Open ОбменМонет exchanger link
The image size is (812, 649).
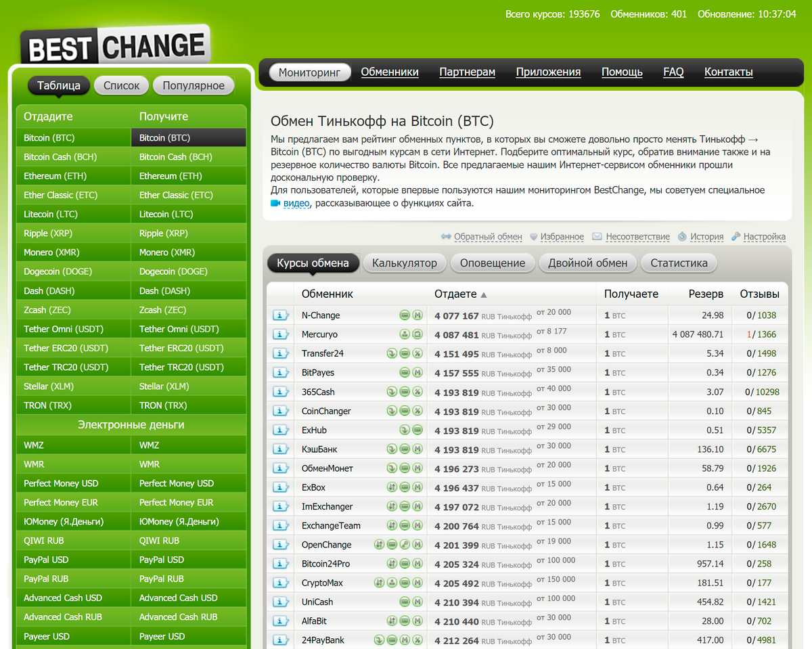(x=328, y=468)
